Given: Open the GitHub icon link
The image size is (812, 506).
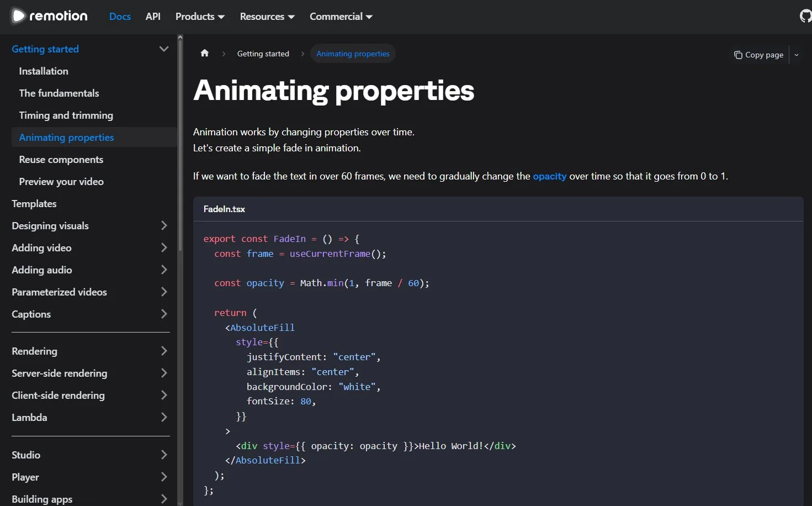Looking at the screenshot, I should pos(806,16).
